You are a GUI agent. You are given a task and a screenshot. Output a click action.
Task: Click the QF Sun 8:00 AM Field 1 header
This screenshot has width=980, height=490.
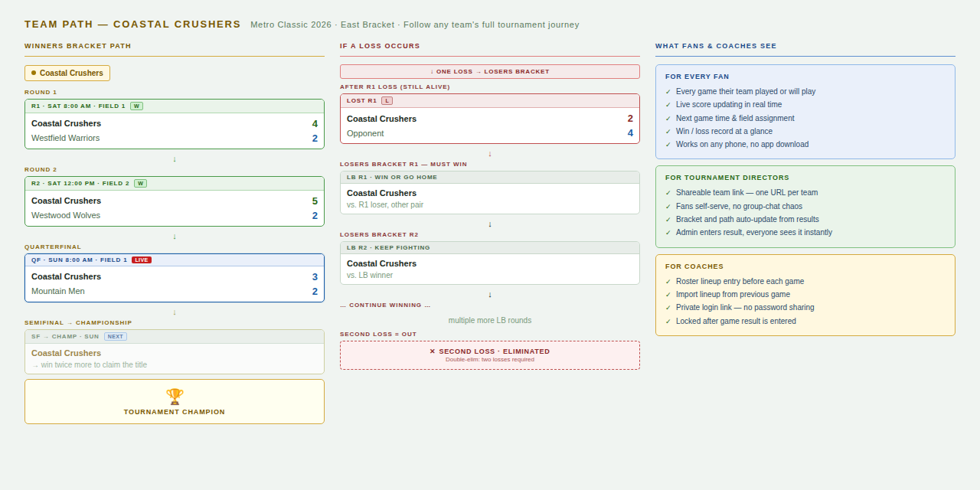click(175, 260)
